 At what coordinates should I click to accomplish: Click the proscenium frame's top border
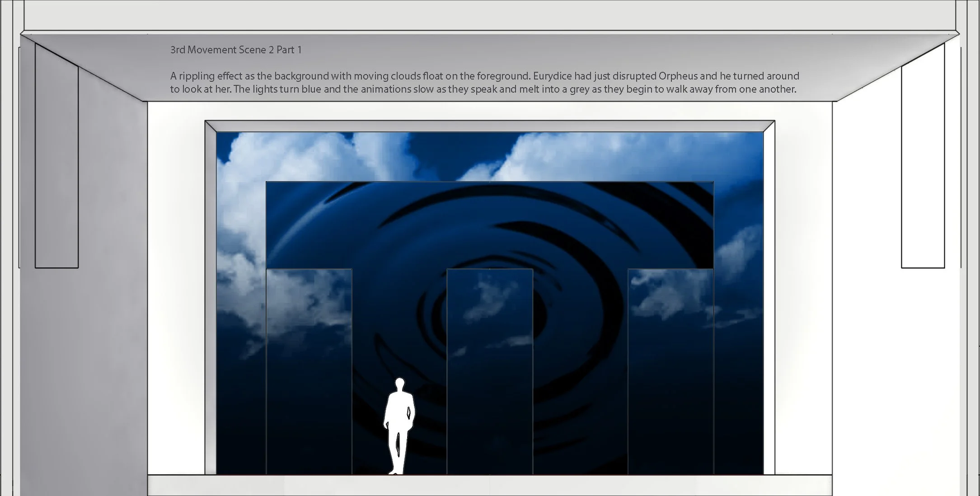coord(490,126)
